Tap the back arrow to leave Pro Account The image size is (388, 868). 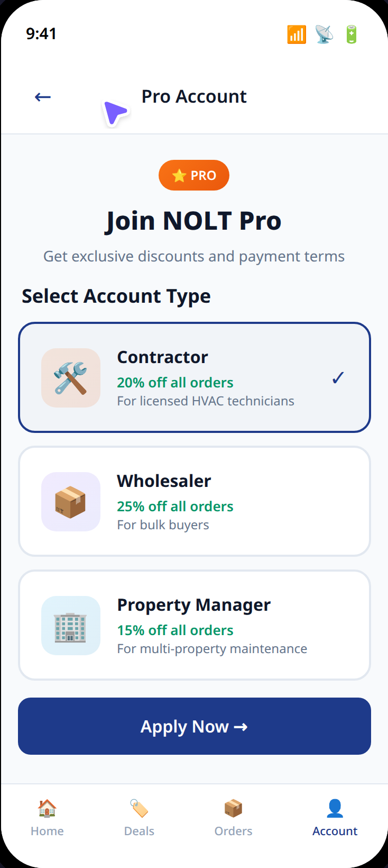point(42,96)
